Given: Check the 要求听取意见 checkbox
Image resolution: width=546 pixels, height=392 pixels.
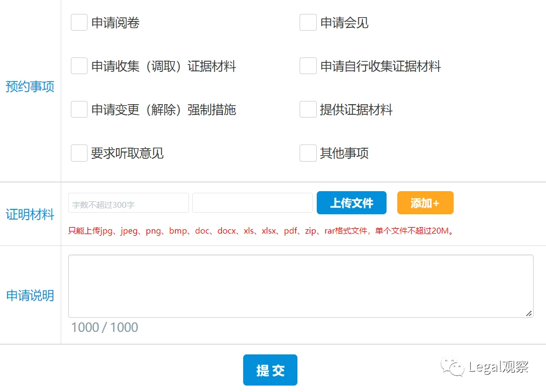Looking at the screenshot, I should [x=79, y=153].
